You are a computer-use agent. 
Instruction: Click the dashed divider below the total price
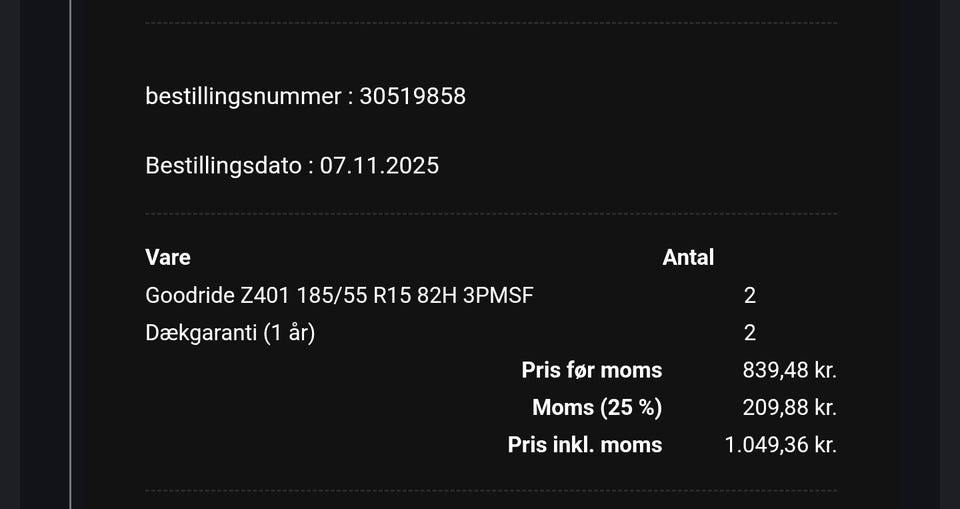click(491, 491)
